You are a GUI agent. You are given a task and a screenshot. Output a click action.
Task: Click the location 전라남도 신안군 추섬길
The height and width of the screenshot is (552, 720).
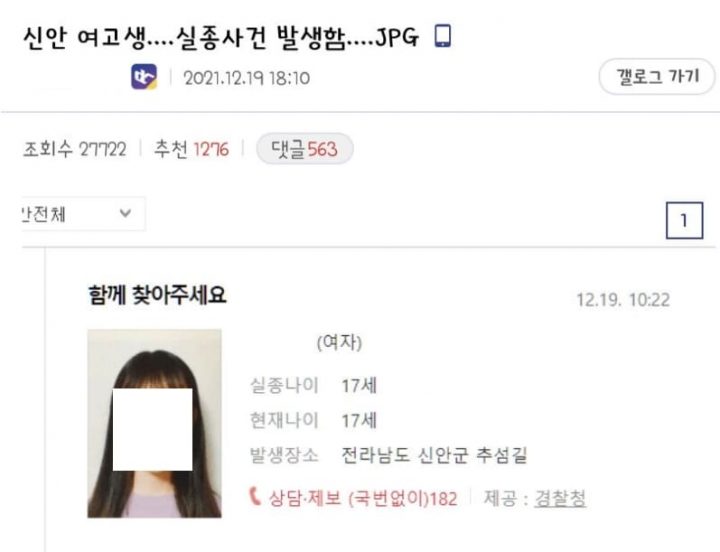pyautogui.click(x=434, y=455)
